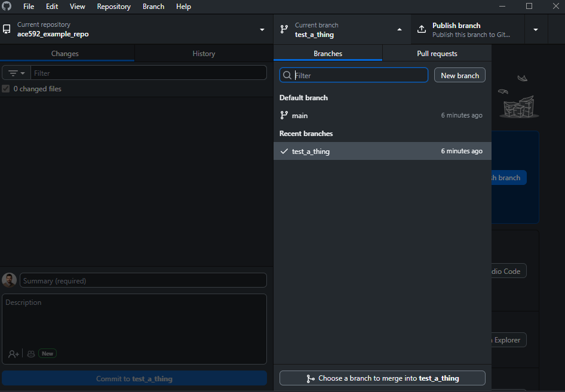Image resolution: width=565 pixels, height=392 pixels.
Task: Switch to the Pull requests tab
Action: point(437,54)
